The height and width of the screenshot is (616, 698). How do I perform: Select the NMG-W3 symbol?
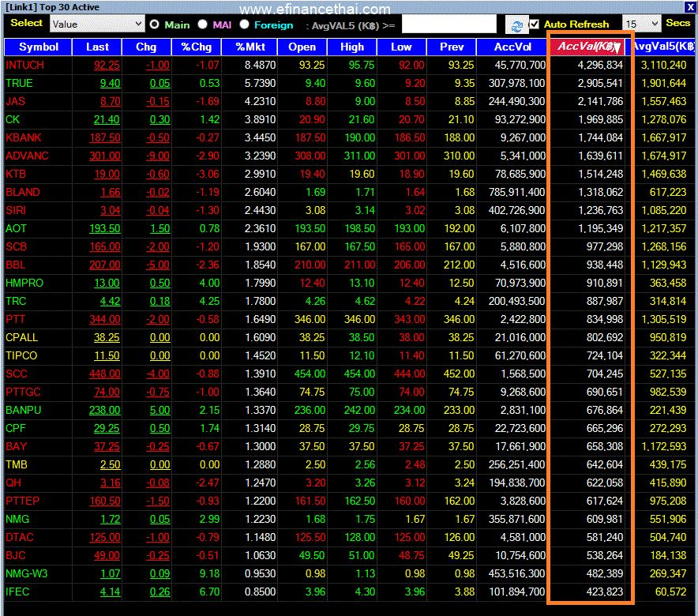(27, 573)
